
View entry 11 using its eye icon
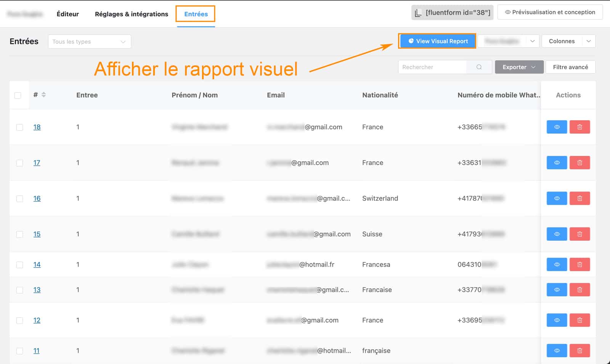point(557,350)
